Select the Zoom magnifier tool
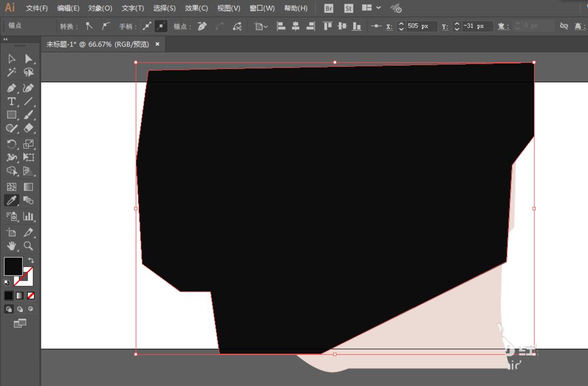Viewport: 588px width, 386px height. [28, 246]
